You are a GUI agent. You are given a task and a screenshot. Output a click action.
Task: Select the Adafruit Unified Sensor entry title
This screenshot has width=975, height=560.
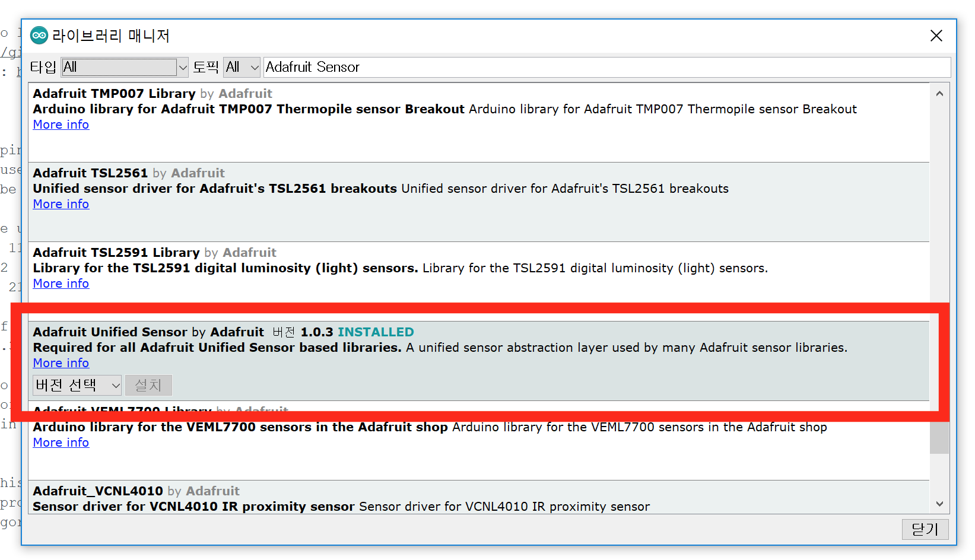point(110,332)
